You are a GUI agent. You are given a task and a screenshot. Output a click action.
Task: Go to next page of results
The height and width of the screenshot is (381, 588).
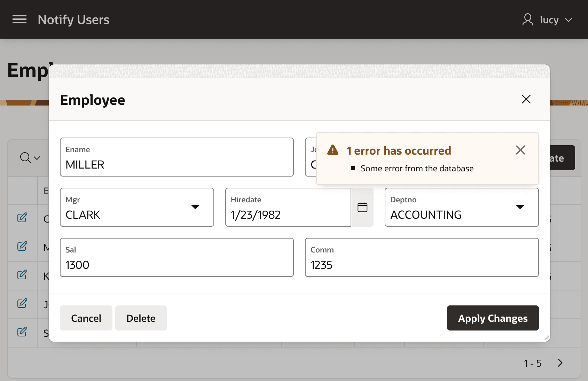coord(560,363)
